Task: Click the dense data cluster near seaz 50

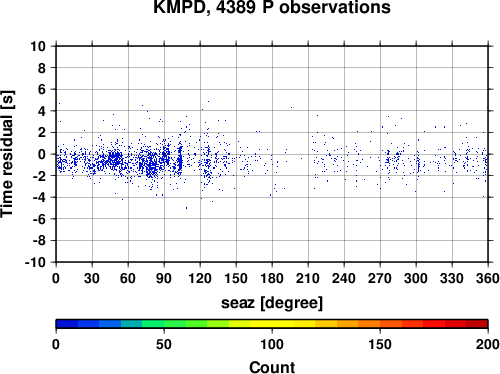Action: (115, 158)
